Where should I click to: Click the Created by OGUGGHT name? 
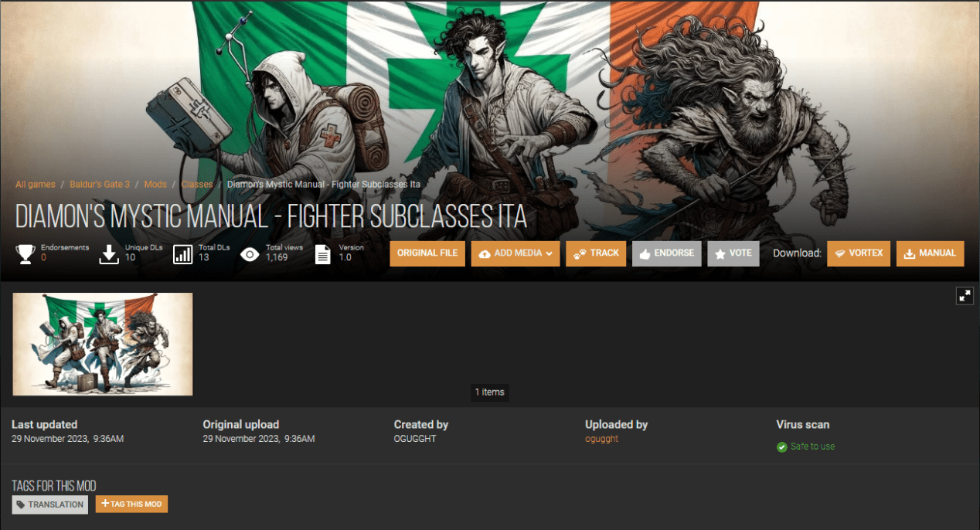click(x=415, y=439)
